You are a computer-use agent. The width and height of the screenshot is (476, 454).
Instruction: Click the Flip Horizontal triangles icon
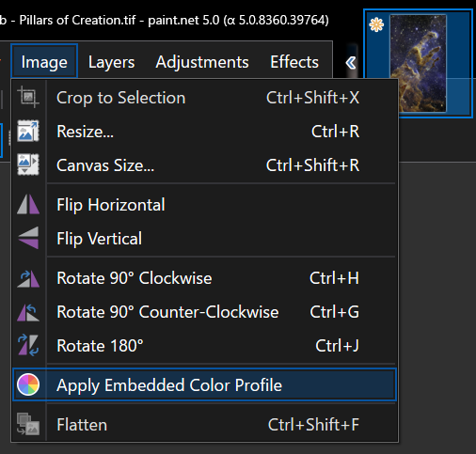[x=28, y=204]
